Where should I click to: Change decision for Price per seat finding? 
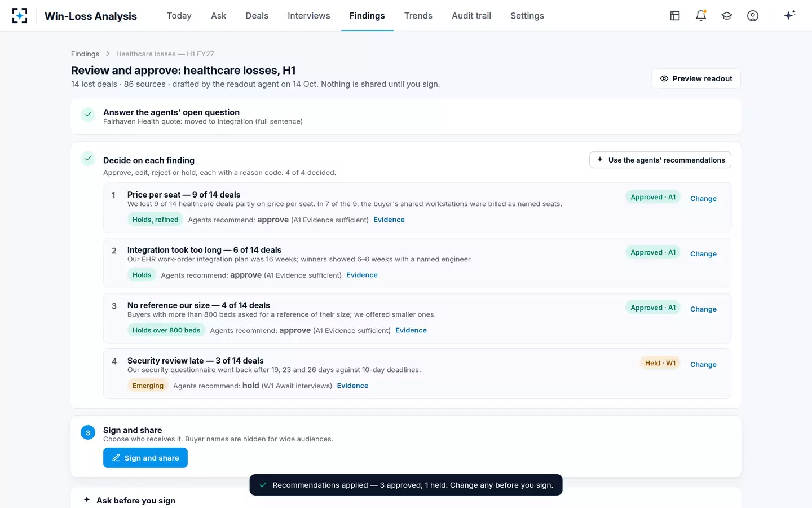pos(703,199)
